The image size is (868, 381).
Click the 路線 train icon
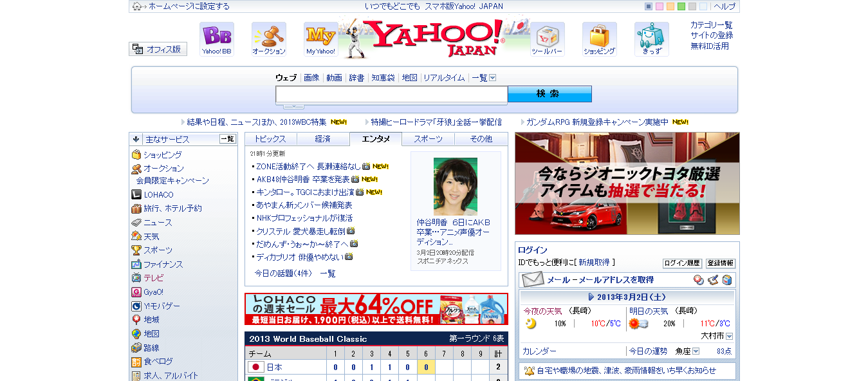point(136,348)
